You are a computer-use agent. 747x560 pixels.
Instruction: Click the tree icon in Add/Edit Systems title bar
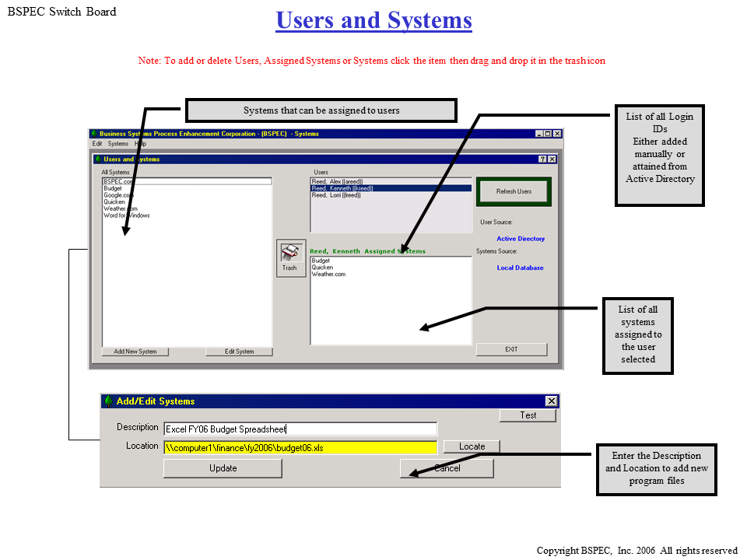pos(108,401)
